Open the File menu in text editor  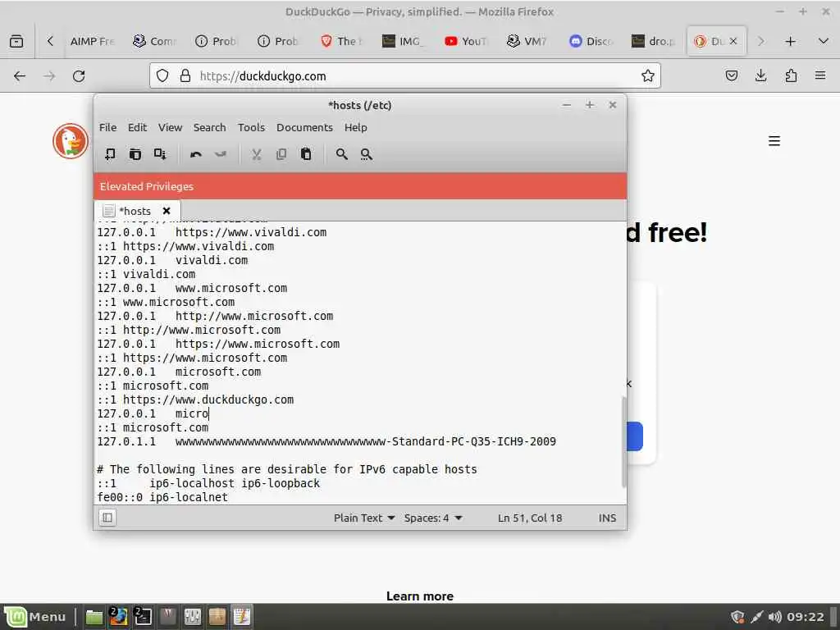(x=107, y=127)
